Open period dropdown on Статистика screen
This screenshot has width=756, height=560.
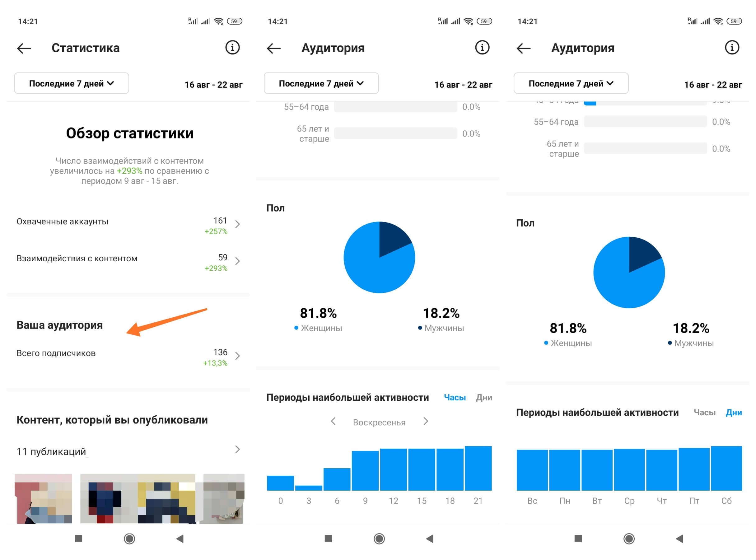(72, 83)
